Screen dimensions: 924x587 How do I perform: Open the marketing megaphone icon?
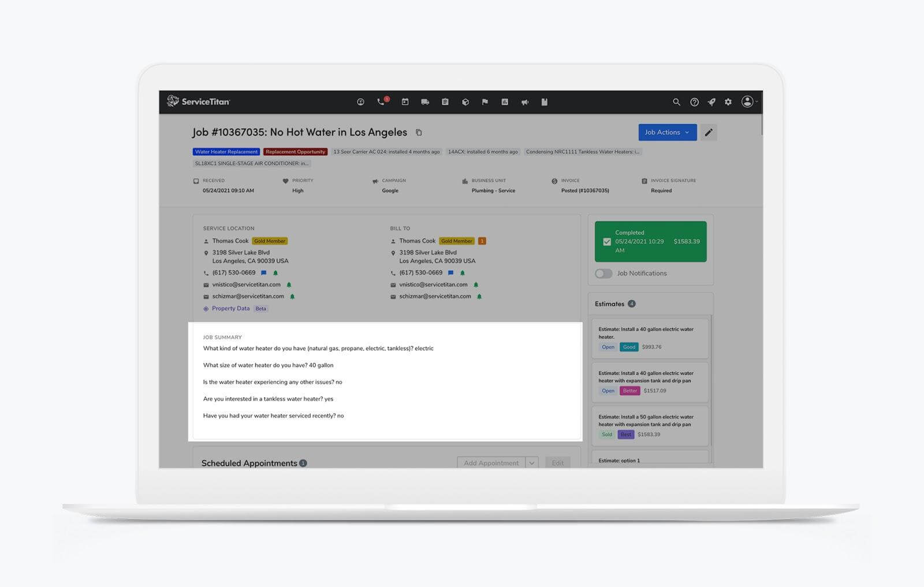(x=524, y=102)
